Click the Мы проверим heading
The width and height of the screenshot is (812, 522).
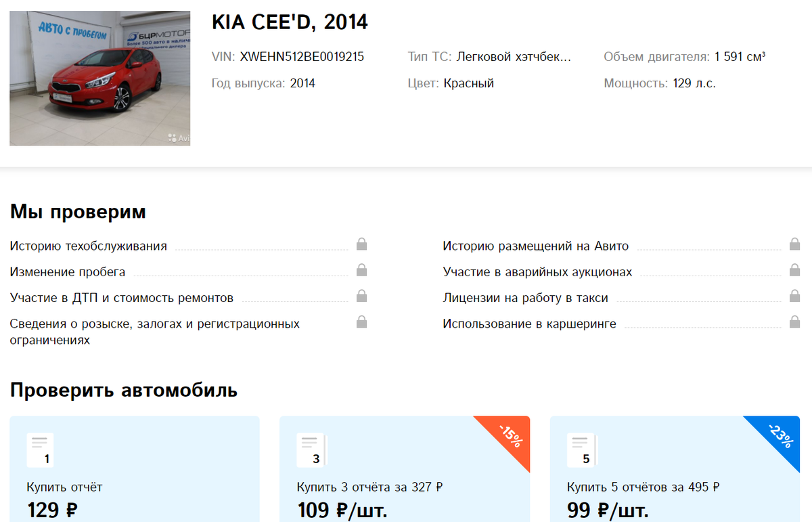click(x=78, y=212)
